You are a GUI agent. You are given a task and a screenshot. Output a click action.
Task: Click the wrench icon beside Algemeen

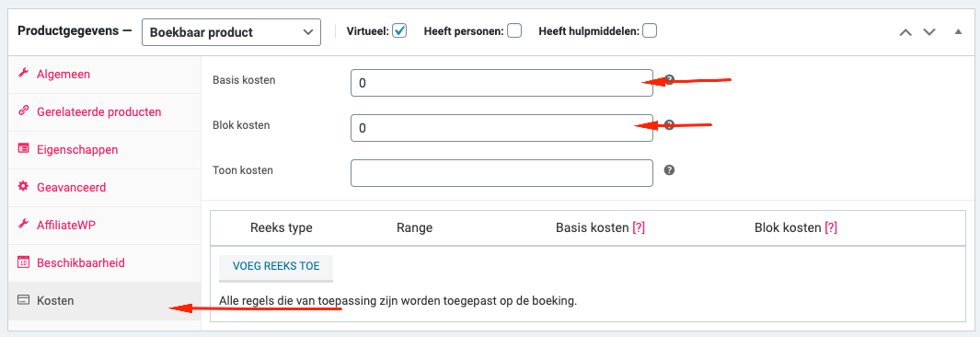23,74
